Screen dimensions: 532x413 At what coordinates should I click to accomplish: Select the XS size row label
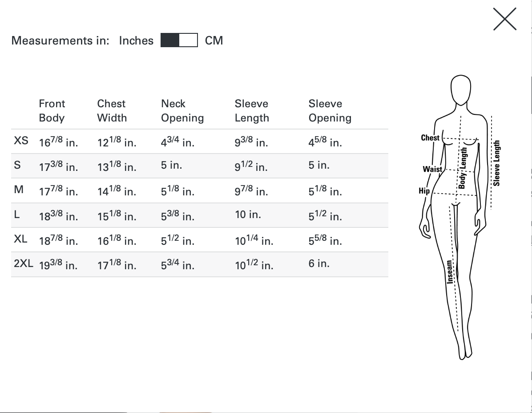(x=21, y=141)
